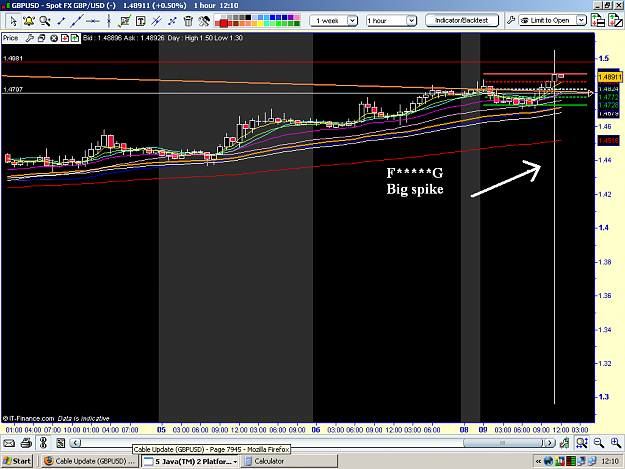Click the bottom-bar icon beside the chain link
625x469 pixels.
click(61, 443)
